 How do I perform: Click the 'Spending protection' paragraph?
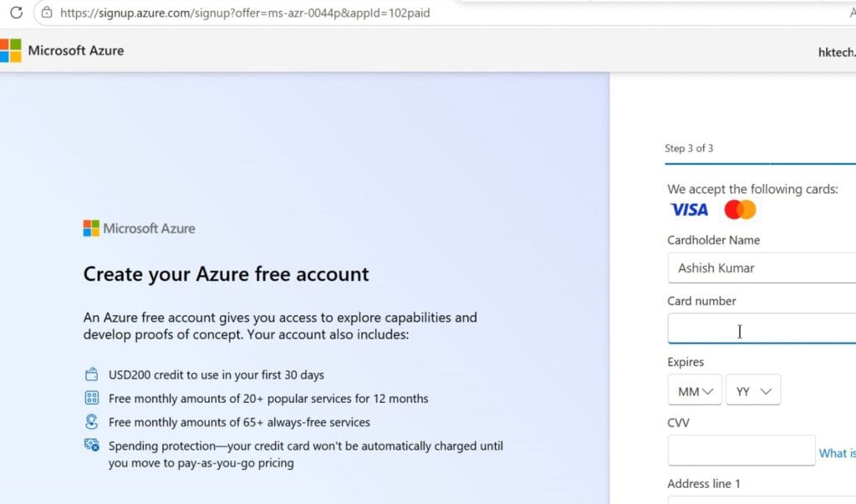pos(306,455)
